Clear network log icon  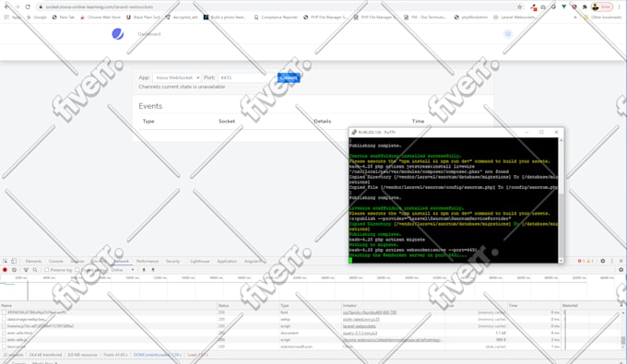(x=14, y=270)
